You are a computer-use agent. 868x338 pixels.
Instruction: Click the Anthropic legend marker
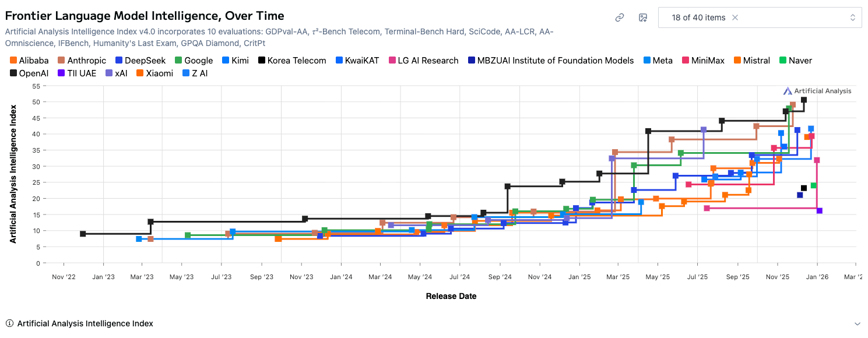60,60
